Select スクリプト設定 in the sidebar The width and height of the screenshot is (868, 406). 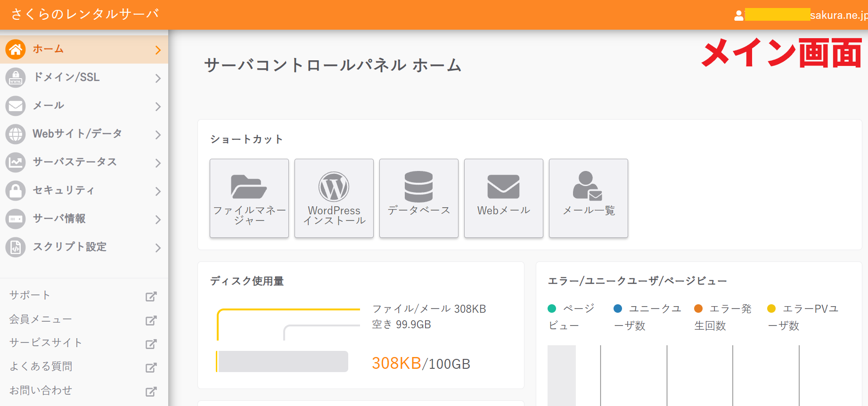click(x=84, y=247)
